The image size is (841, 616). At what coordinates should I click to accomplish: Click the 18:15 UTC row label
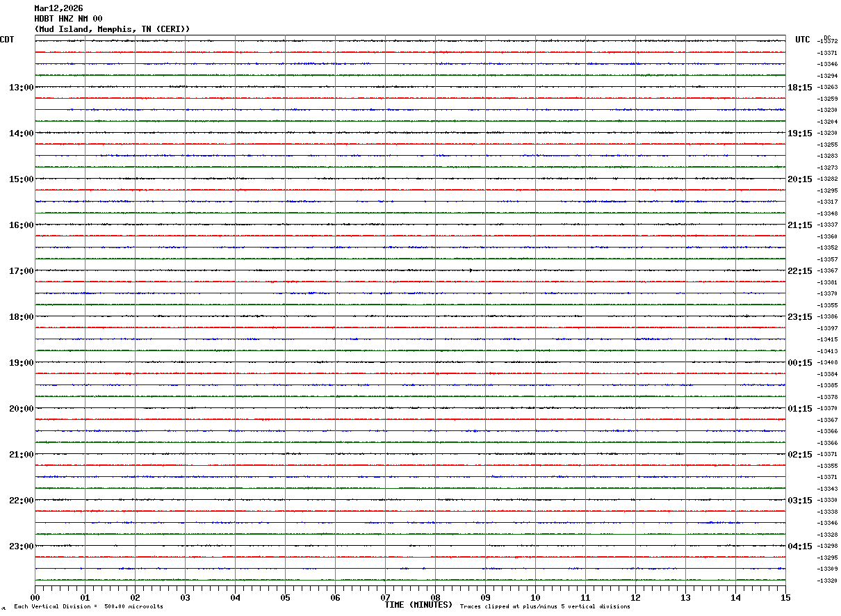click(x=799, y=88)
